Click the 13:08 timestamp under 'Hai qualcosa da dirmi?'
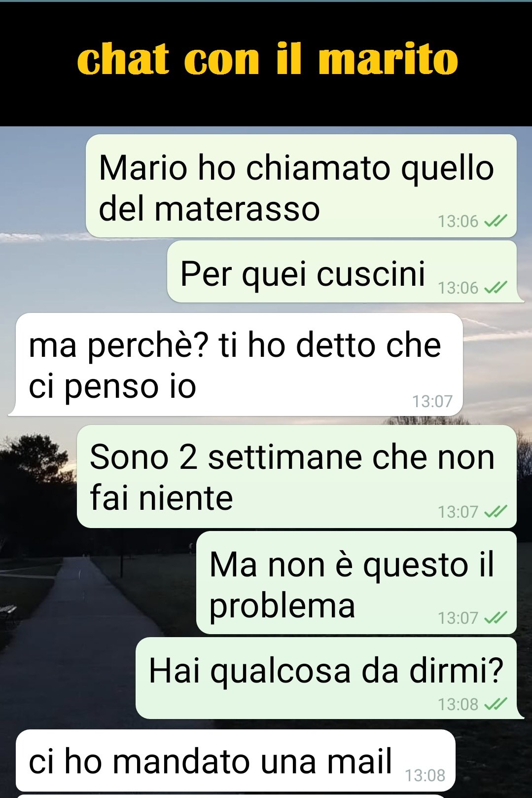Viewport: 532px width, 798px height. click(458, 704)
